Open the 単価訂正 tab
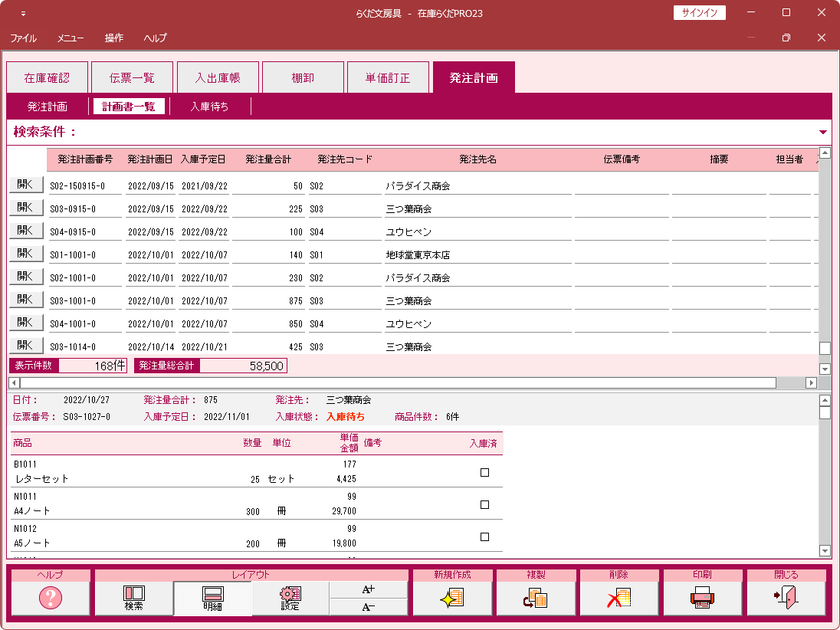Image resolution: width=840 pixels, height=630 pixels. point(388,77)
